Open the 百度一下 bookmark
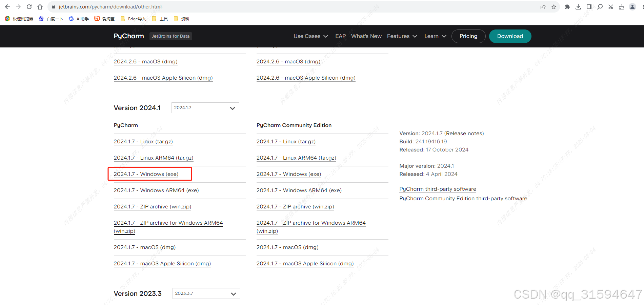The height and width of the screenshot is (305, 644). coord(51,19)
